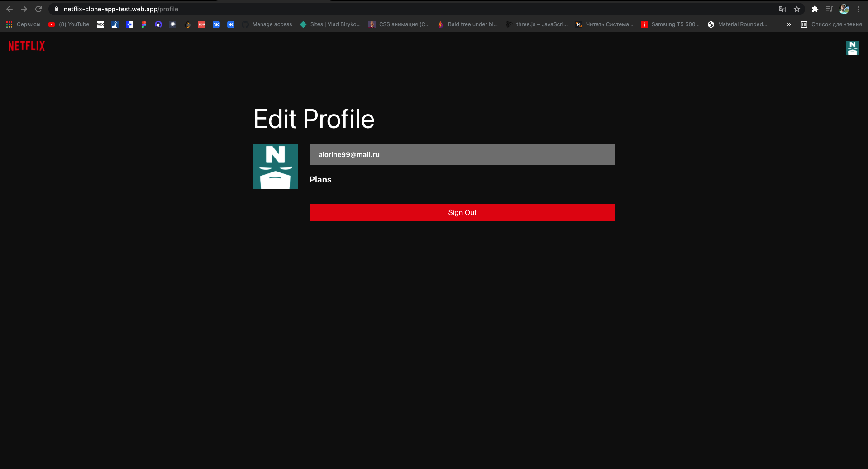Viewport: 868px width, 469px height.
Task: Open the profile avatar in the top-right corner
Action: click(852, 48)
